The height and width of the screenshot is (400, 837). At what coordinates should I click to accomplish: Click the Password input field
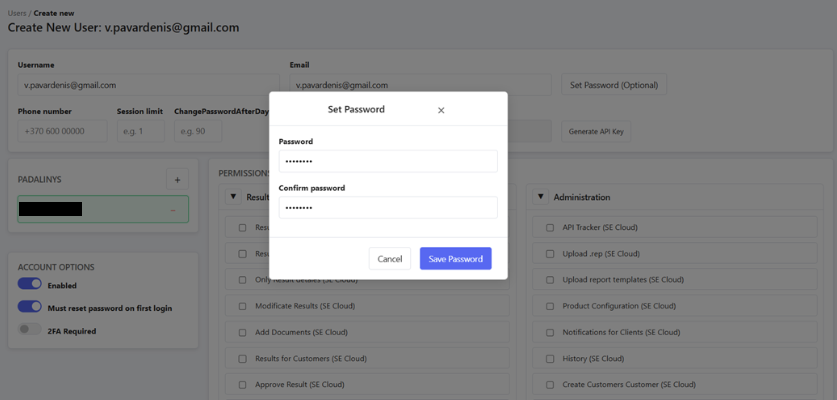coord(388,161)
